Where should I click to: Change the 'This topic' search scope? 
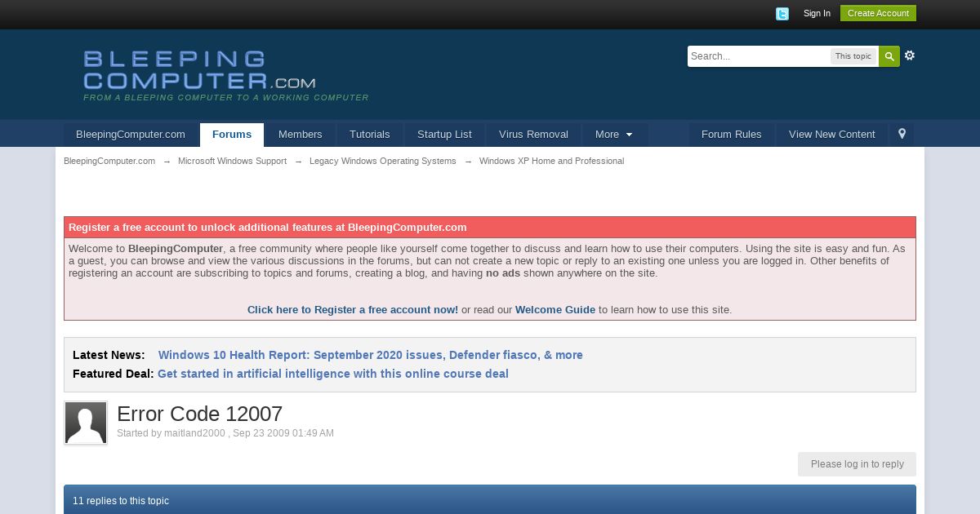[x=853, y=56]
